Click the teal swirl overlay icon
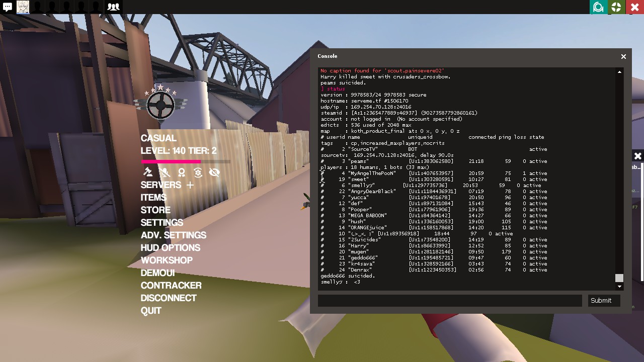 (598, 7)
